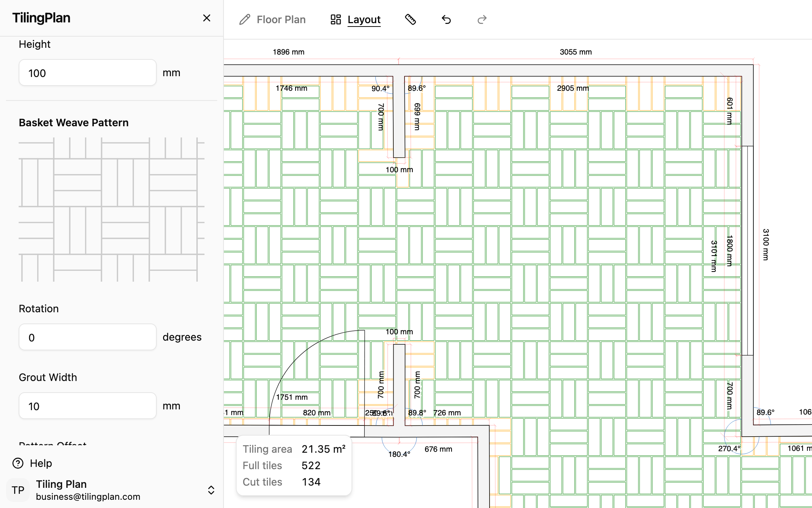Click the Grout Width input field
Screen dimensions: 812x508
[x=88, y=406]
